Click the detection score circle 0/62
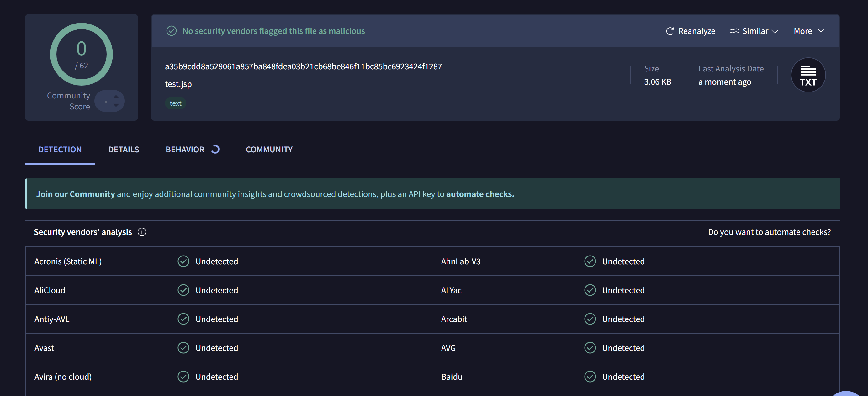This screenshot has width=868, height=396. 82,54
